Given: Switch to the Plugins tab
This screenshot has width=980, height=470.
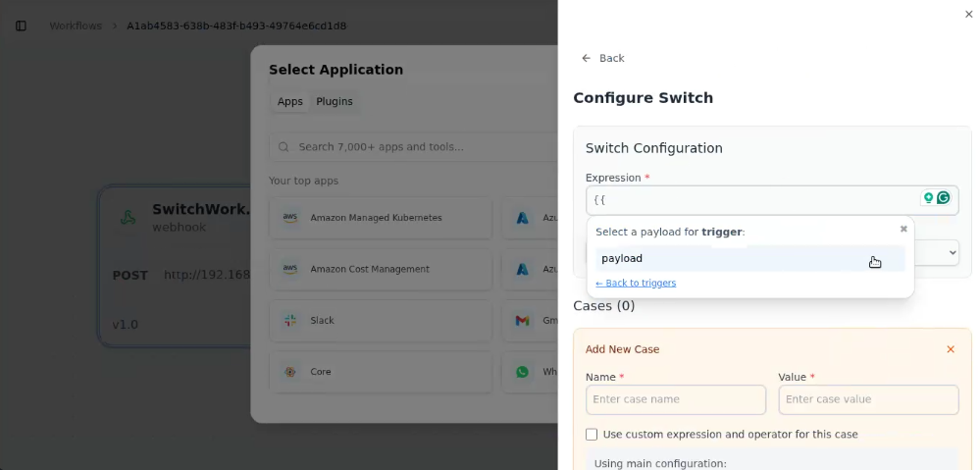Looking at the screenshot, I should coord(334,101).
